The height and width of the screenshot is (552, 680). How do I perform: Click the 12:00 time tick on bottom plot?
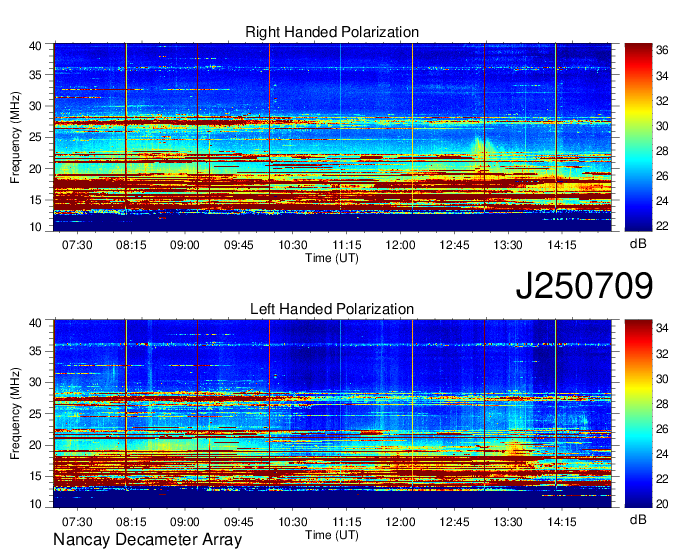pos(400,522)
